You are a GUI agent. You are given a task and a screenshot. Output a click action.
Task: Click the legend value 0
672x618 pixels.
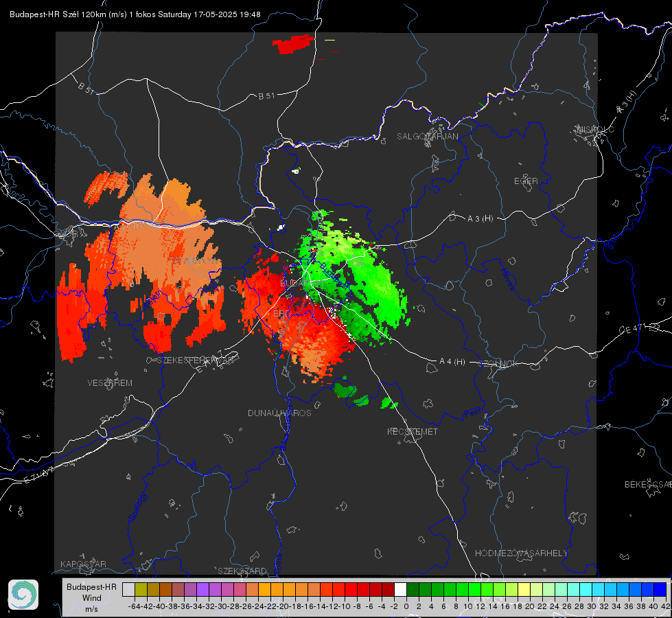point(406,606)
